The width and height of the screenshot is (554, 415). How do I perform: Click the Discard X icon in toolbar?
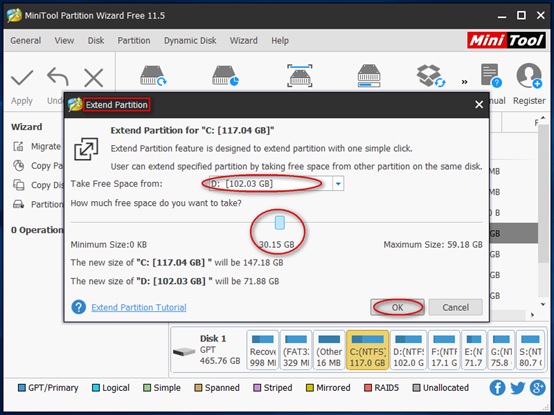94,78
